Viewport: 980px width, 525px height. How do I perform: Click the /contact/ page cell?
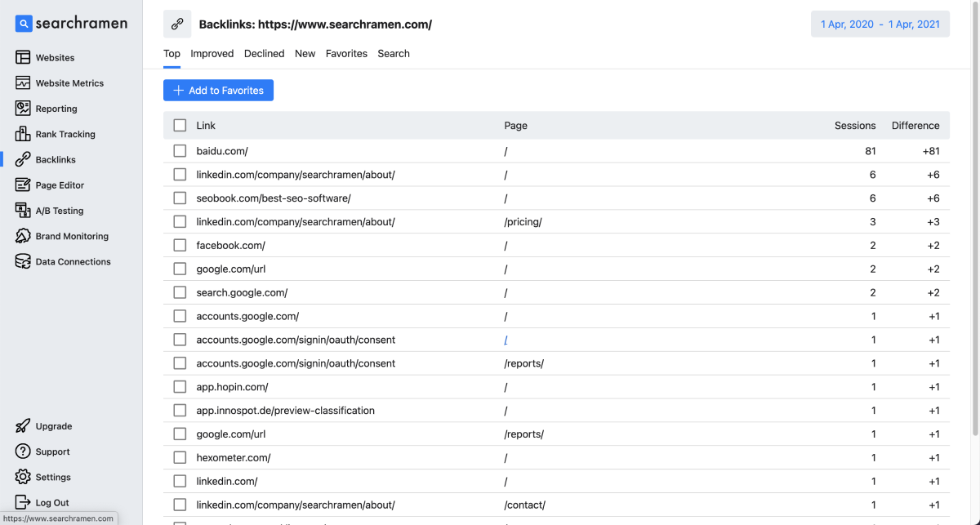(524, 505)
